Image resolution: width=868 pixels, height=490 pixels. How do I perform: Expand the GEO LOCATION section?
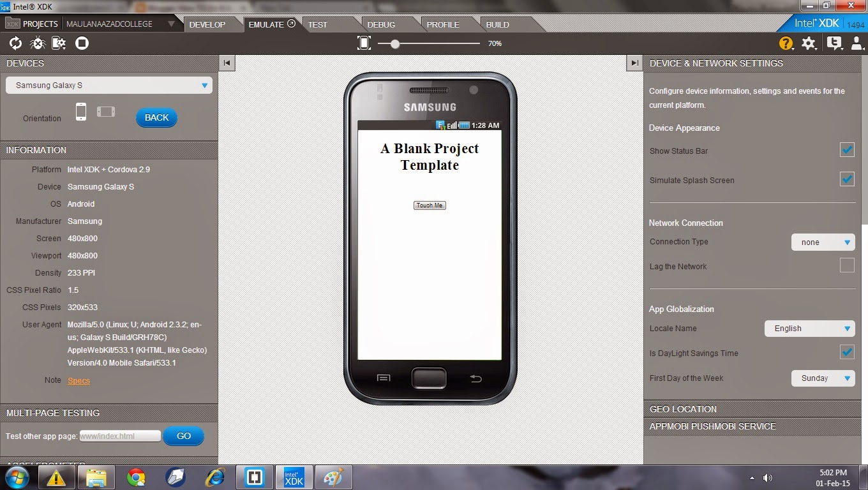coord(752,409)
